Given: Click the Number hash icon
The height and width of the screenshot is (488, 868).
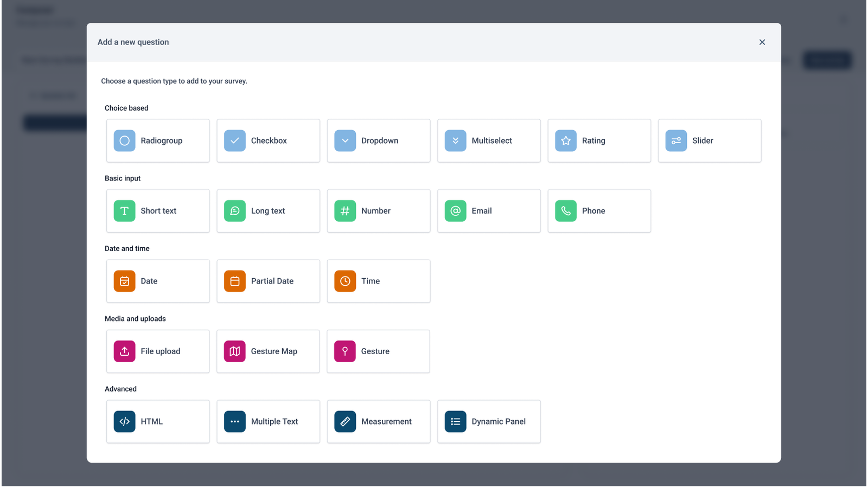Looking at the screenshot, I should point(345,211).
